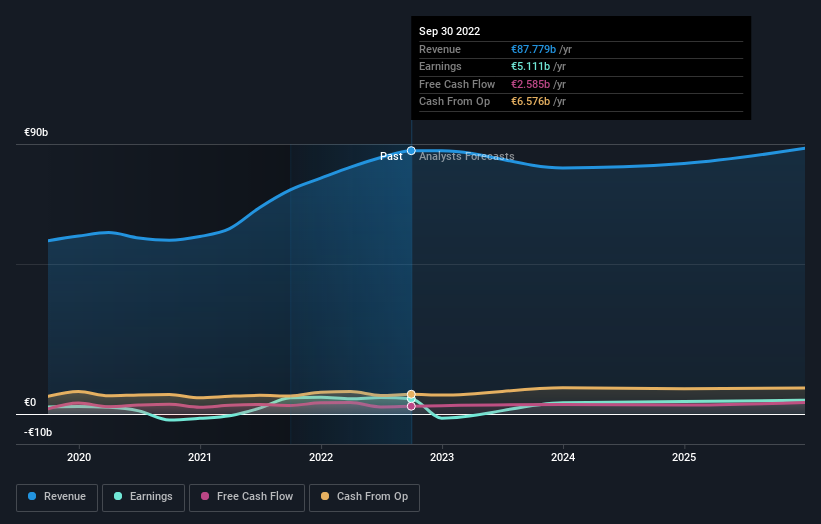Image resolution: width=821 pixels, height=524 pixels.
Task: Select the 2022 x-axis label
Action: [321, 457]
